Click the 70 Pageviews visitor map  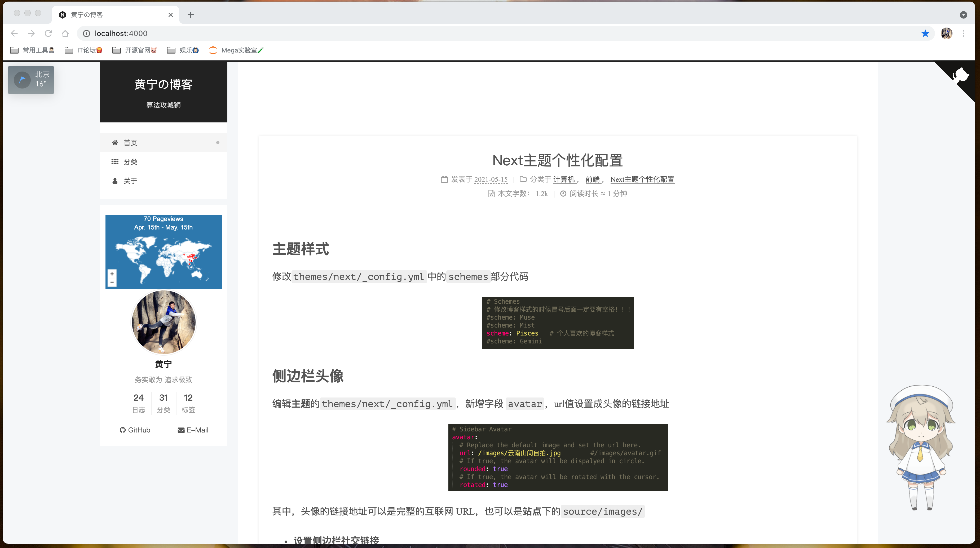[164, 251]
